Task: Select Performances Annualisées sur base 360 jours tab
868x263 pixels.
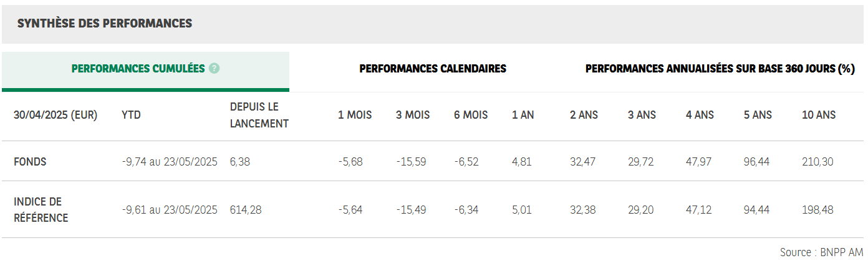Action: coord(720,69)
